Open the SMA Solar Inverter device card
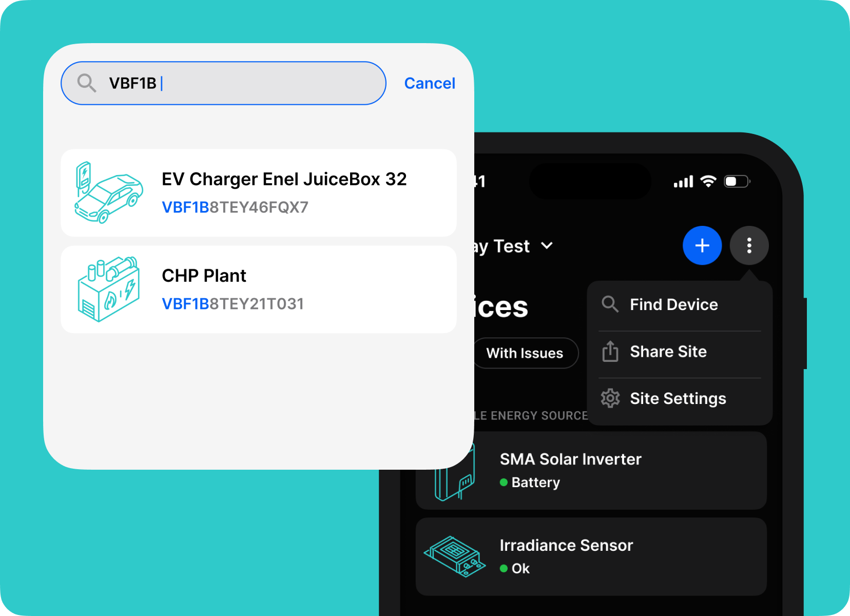Screen dimensions: 850x616 tap(590, 470)
